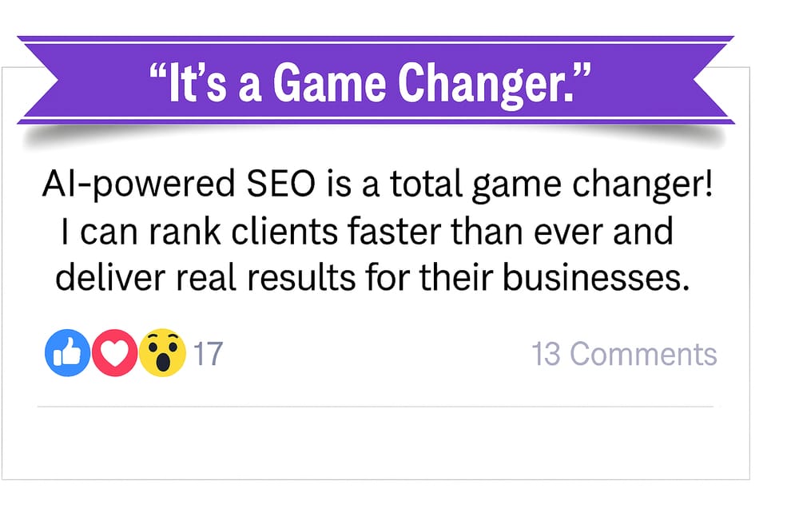The height and width of the screenshot is (532, 799).
Task: Click the right notched tail of purple ribbon
Action: click(714, 80)
